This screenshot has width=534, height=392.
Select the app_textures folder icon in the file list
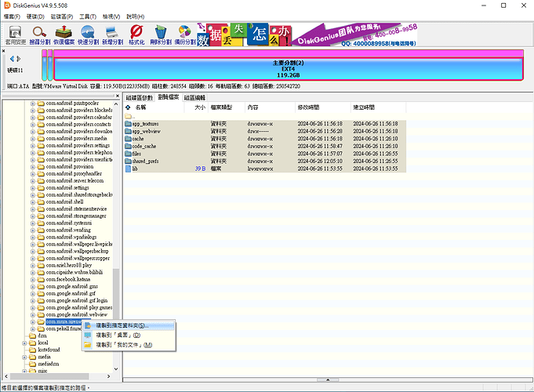pos(128,124)
